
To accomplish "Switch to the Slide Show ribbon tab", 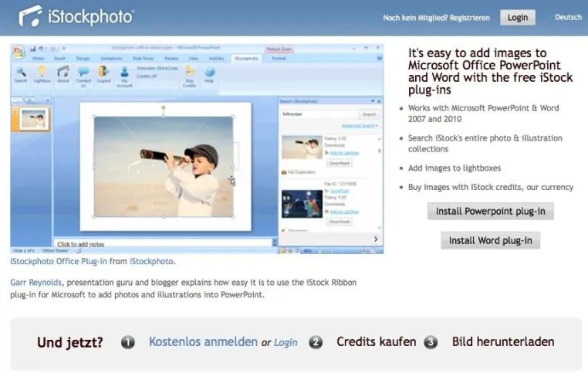I will (x=143, y=58).
